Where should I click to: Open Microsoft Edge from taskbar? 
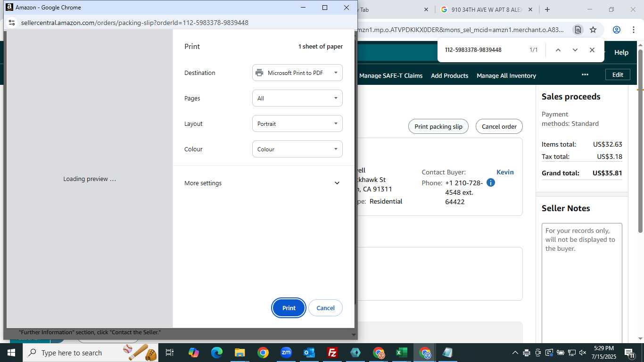tap(216, 353)
